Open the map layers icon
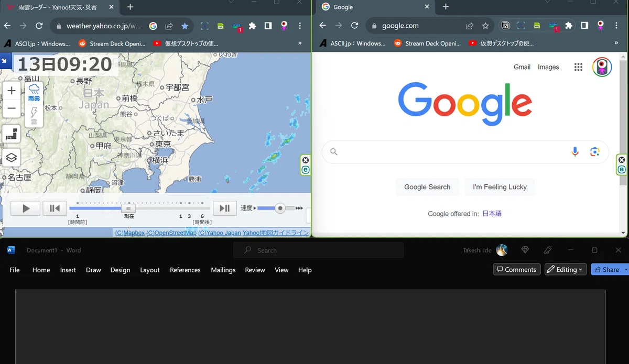This screenshot has height=364, width=629. [x=12, y=157]
